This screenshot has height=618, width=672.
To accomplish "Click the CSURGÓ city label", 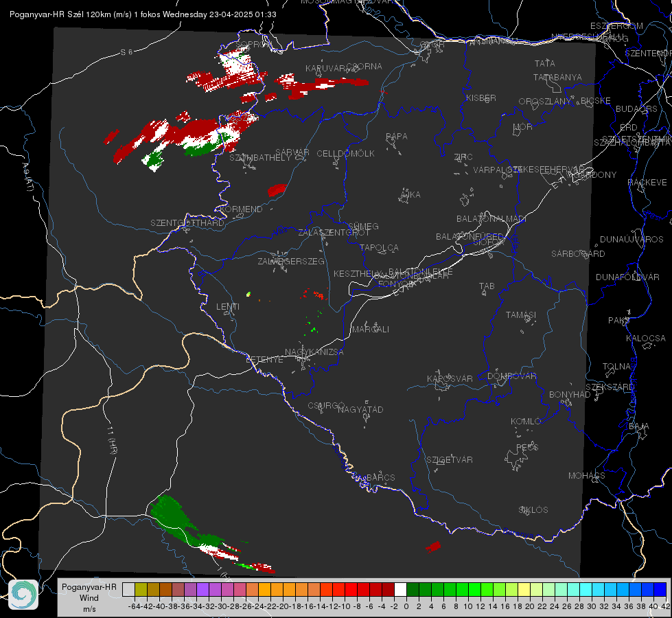I will [x=326, y=405].
